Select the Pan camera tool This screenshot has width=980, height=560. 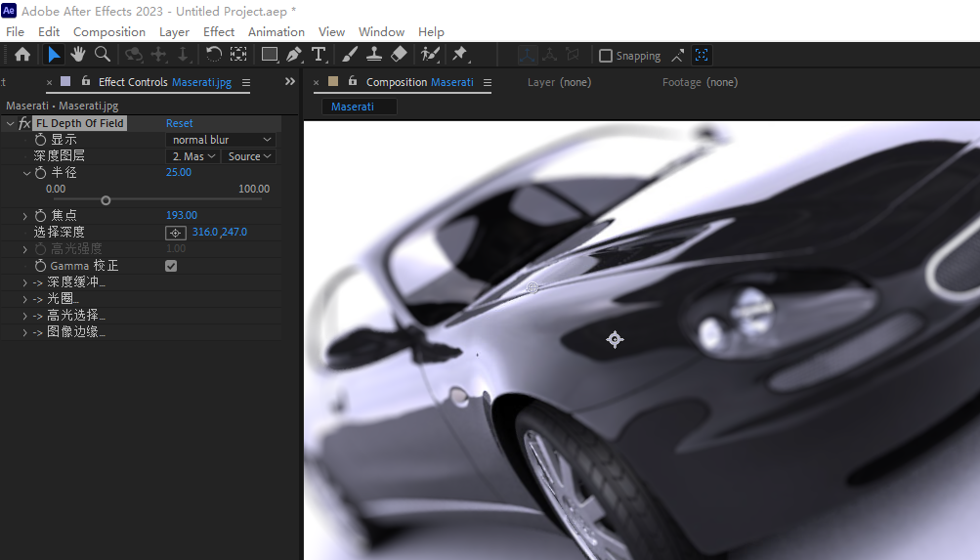pos(158,55)
